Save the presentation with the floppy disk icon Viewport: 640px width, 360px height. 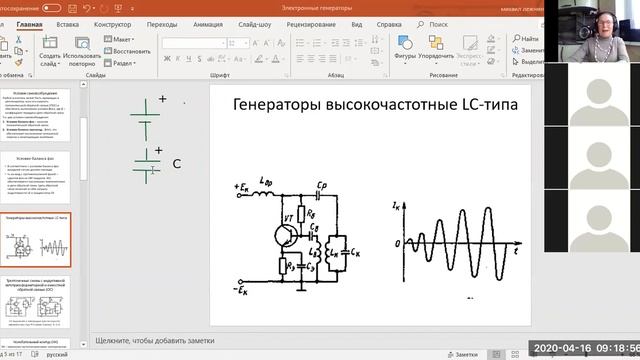[x=72, y=8]
